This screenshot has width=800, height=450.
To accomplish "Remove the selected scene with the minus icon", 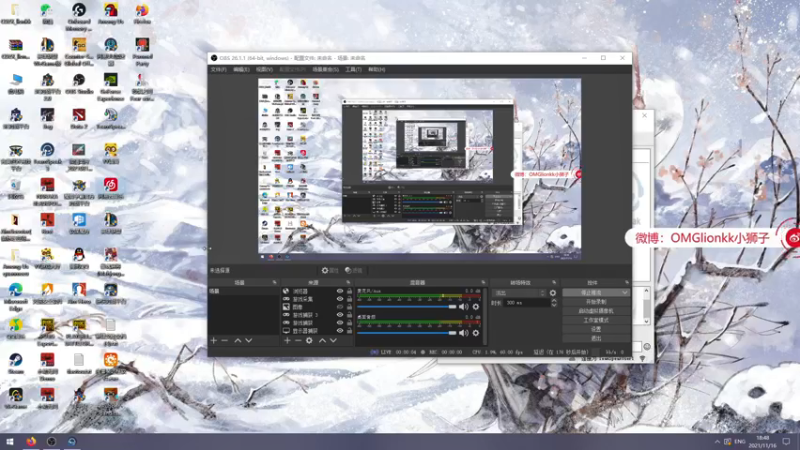I will 225,340.
